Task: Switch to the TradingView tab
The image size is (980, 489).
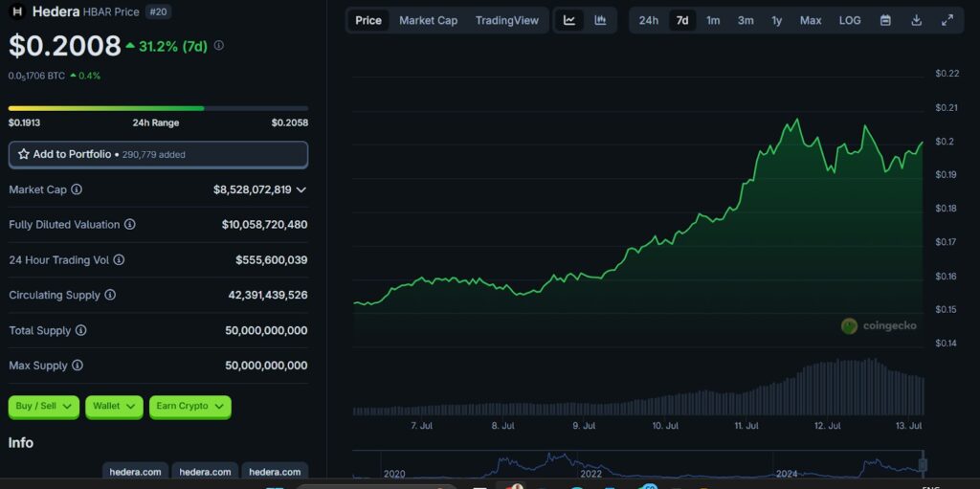Action: pyautogui.click(x=507, y=20)
